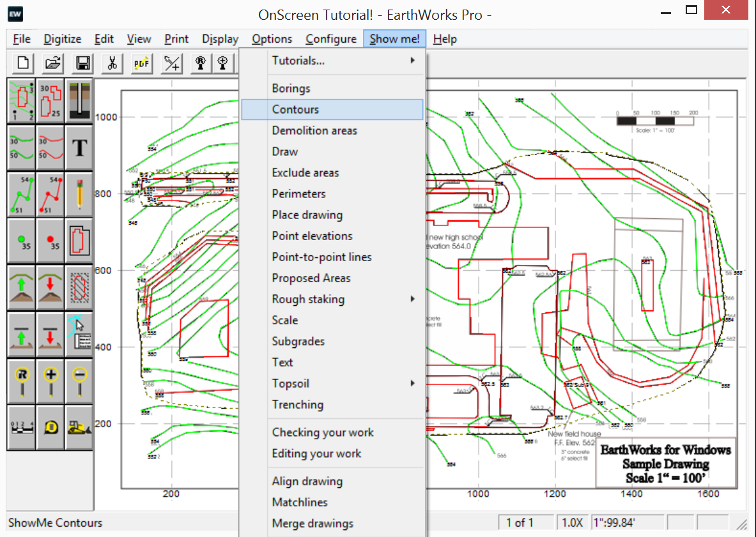
Task: Open the File menu
Action: point(22,39)
